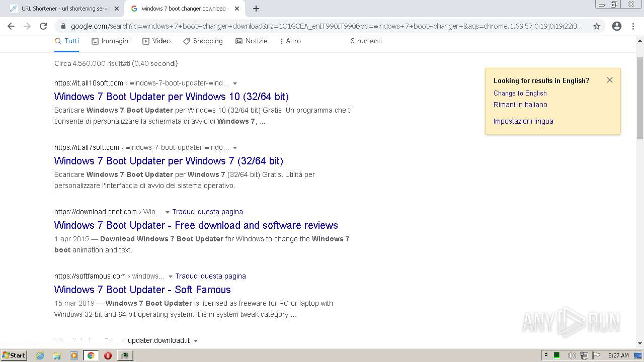Open the Windows Start menu
Screen dimensions: 644x362
tap(14, 355)
